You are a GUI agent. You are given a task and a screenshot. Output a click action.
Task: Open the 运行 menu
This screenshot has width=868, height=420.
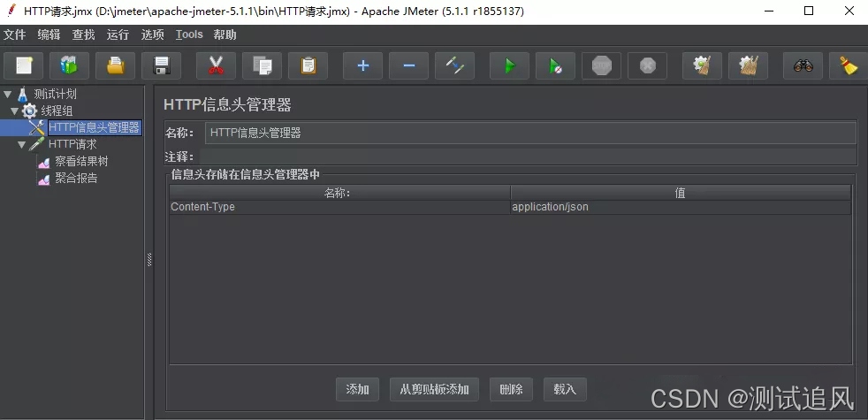pyautogui.click(x=118, y=34)
